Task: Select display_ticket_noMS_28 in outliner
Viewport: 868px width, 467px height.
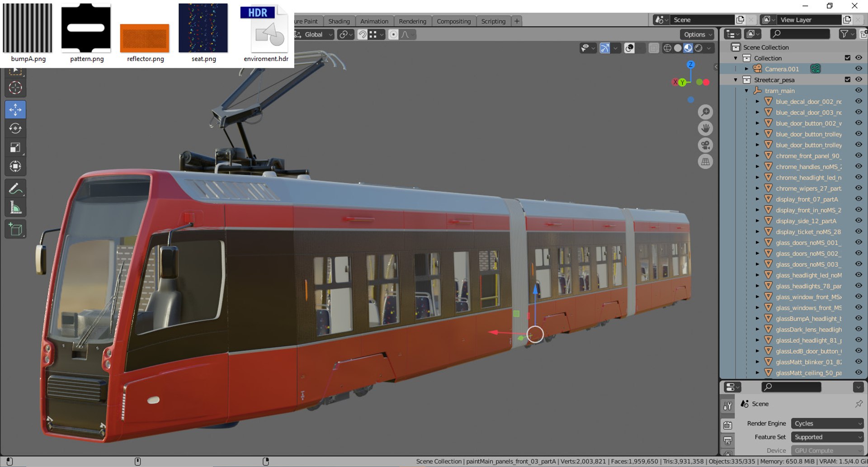Action: (808, 232)
